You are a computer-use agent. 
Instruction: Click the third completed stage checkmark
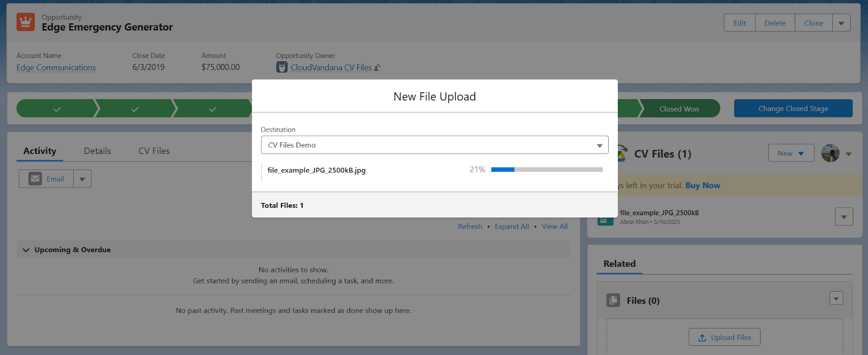pos(213,109)
